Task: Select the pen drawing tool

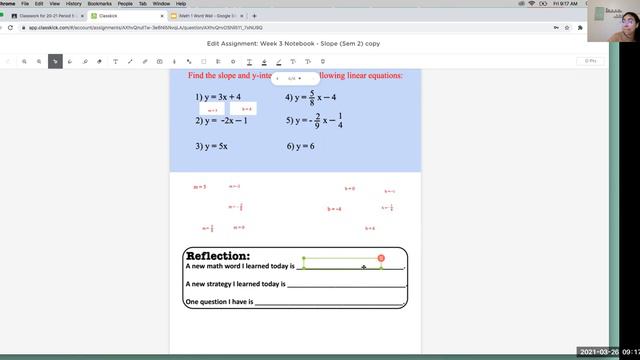Action: tap(70, 62)
